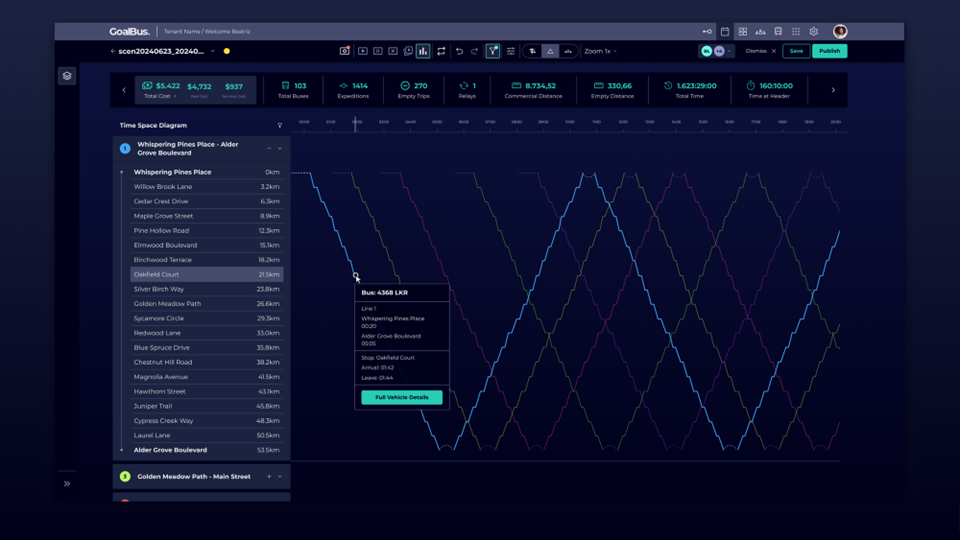
Task: Go back using arrow beside scenario name
Action: [x=113, y=51]
